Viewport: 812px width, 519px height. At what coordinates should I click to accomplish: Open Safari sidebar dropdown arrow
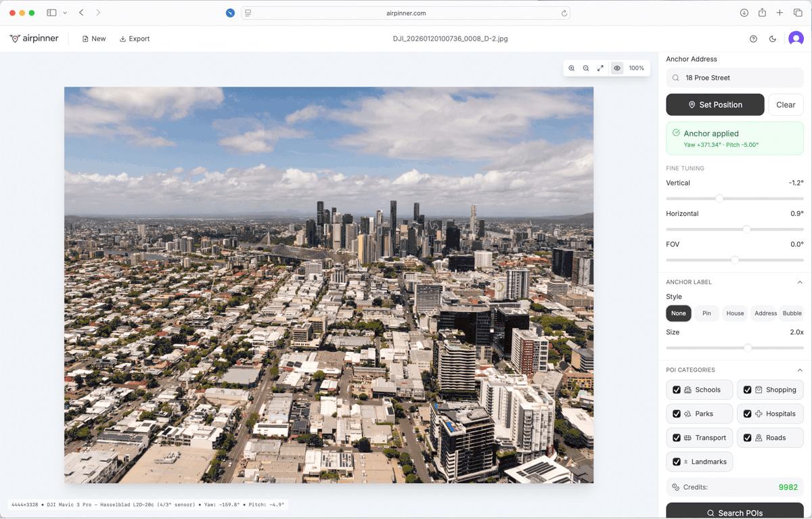tap(65, 13)
